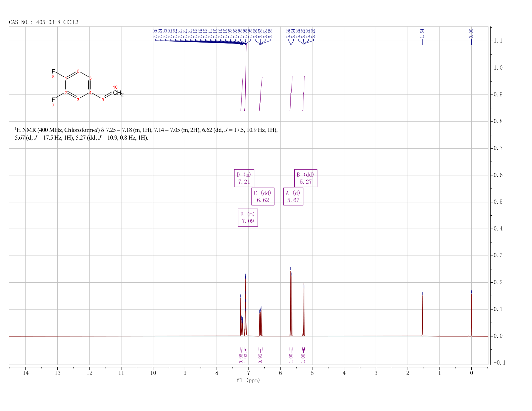Click axis tick label 10 on ppm axis
The width and height of the screenshot is (532, 411).
coord(153,373)
